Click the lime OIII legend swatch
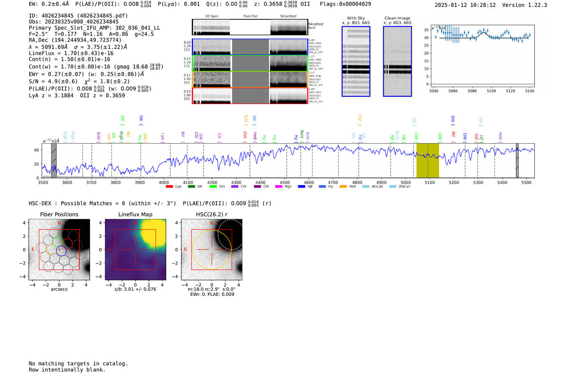 pyautogui.click(x=213, y=187)
